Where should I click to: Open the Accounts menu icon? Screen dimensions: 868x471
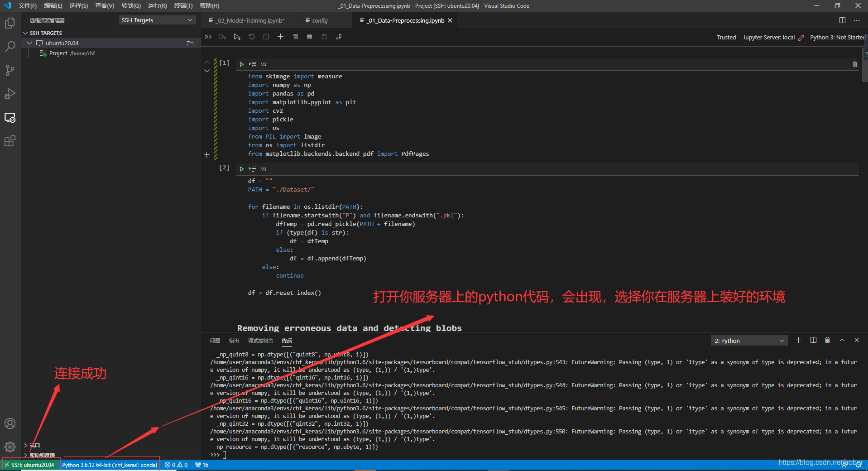click(x=10, y=423)
